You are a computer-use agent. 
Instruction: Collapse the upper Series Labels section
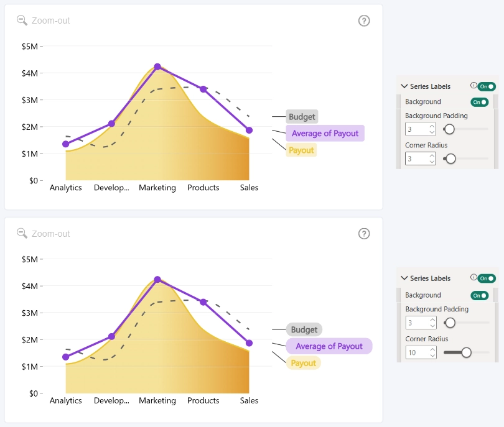tap(404, 86)
